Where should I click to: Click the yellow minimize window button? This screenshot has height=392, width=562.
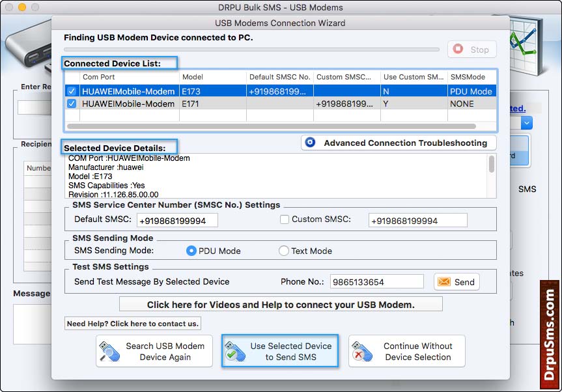coord(22,7)
